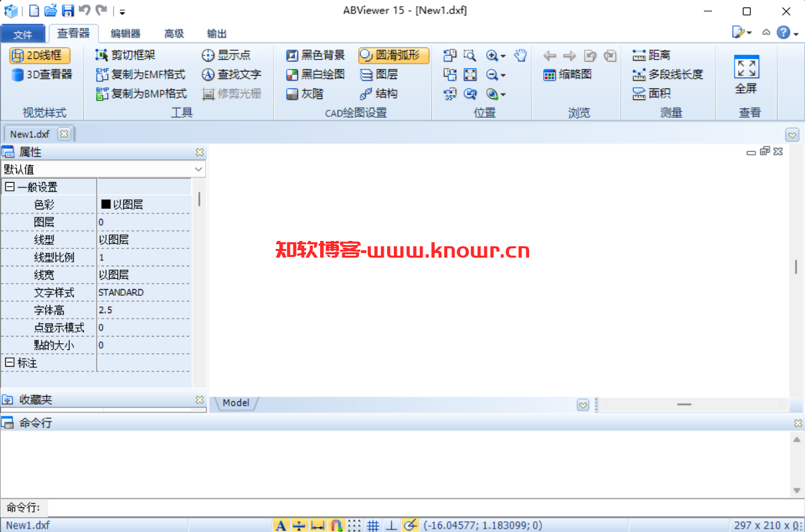Open the 默认值 properties combo box

point(103,169)
